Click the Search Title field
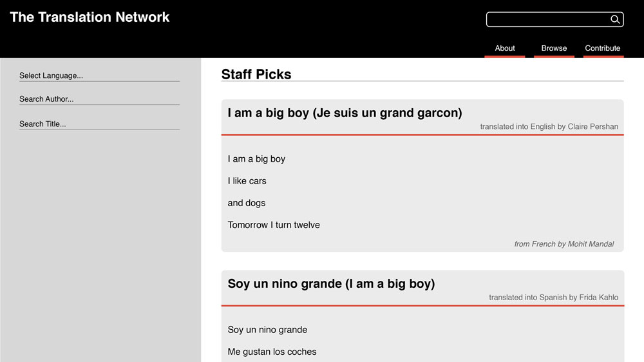 pos(99,124)
